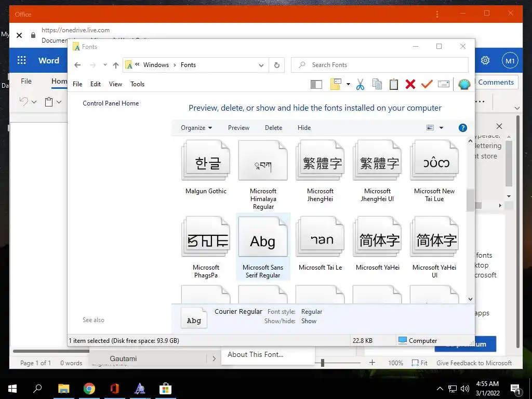The width and height of the screenshot is (532, 399).
Task: Click Give Feedback to Microsoft
Action: coord(474,363)
